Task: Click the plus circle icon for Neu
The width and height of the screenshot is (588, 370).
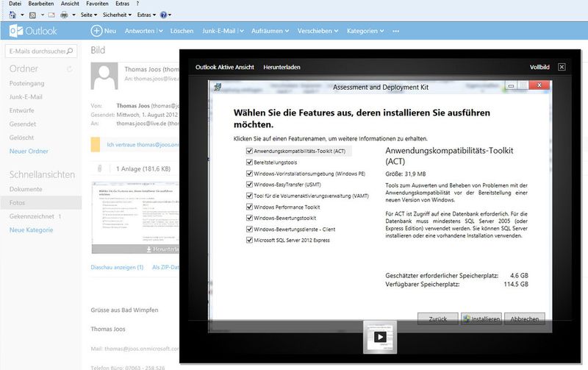Action: 96,31
